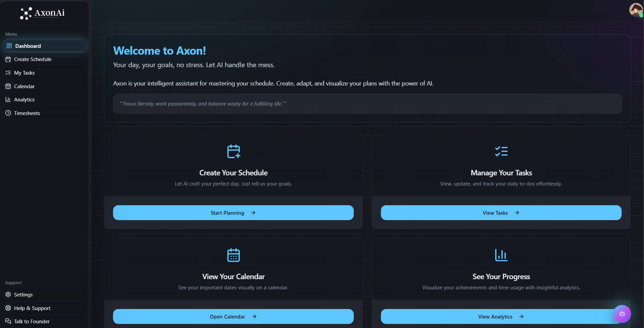Click the checklist icon above Manage Your Tasks

[501, 151]
